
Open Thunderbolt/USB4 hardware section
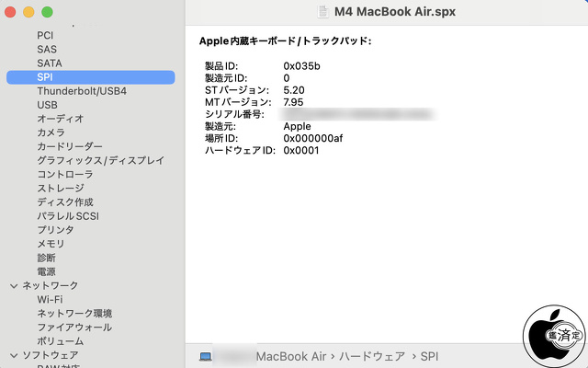(x=82, y=91)
